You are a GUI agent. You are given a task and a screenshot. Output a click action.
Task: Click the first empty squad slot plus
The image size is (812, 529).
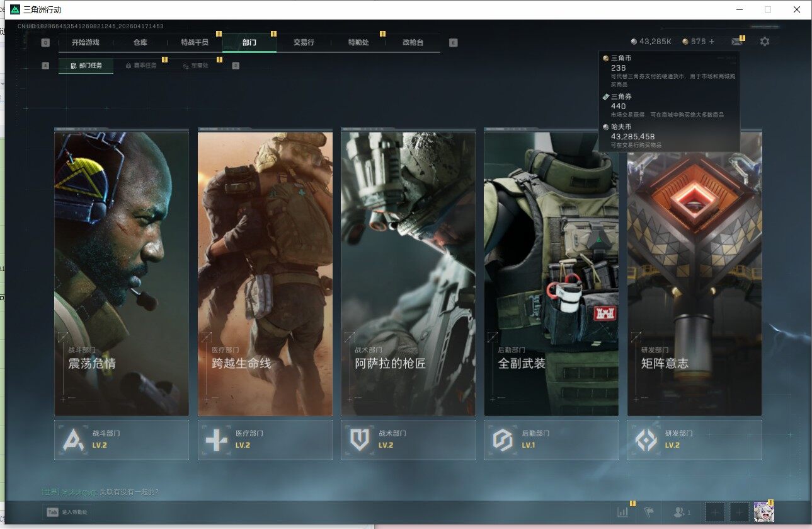coord(714,513)
